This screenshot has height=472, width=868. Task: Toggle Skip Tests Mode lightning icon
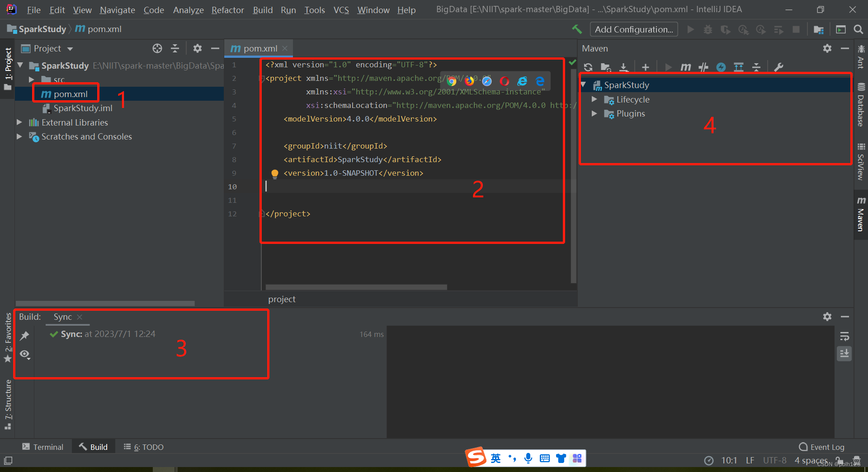[x=721, y=67]
